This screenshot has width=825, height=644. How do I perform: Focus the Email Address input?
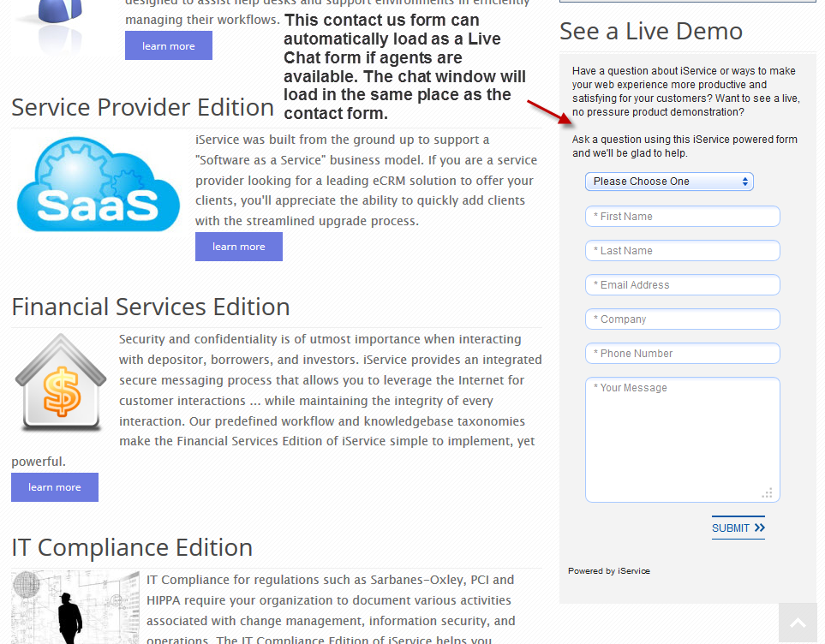(682, 285)
